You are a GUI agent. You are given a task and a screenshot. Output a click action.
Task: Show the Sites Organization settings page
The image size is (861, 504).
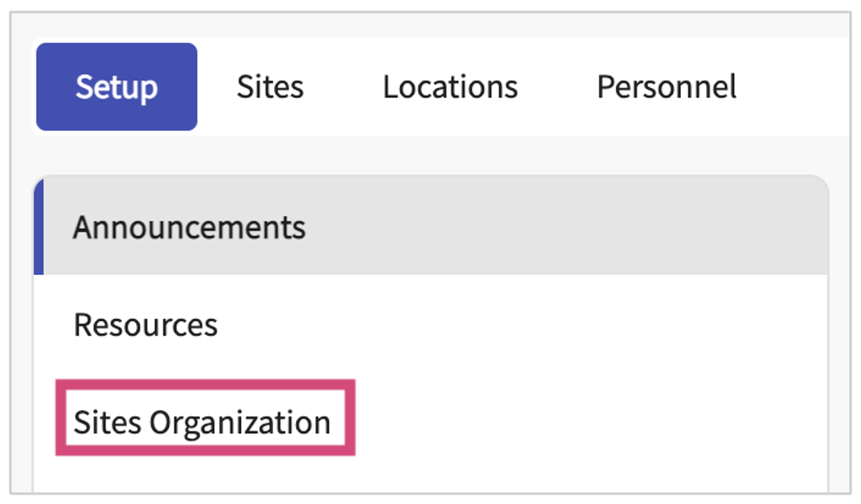point(202,422)
